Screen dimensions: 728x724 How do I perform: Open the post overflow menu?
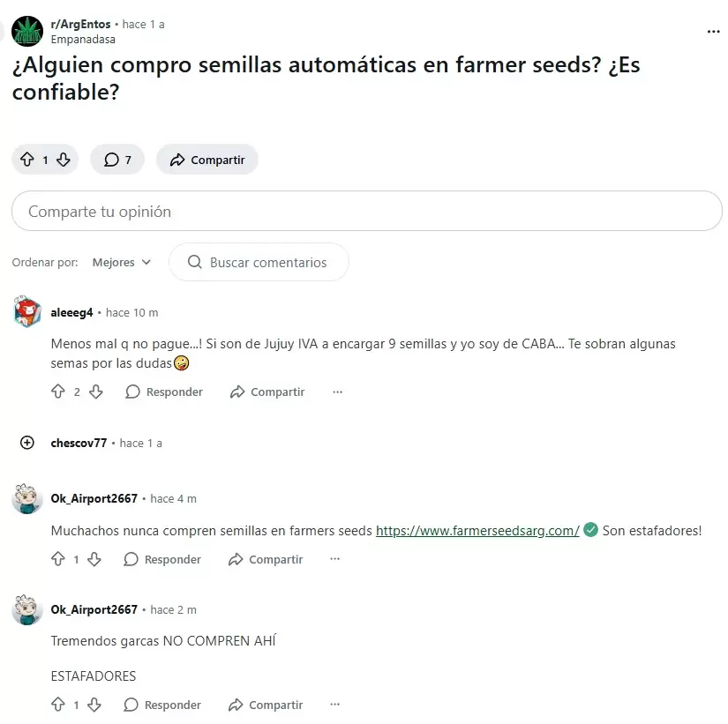click(x=713, y=31)
